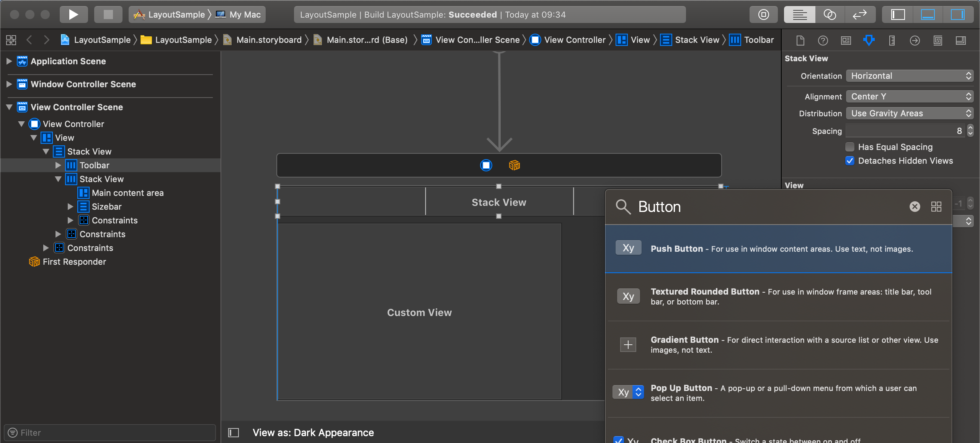980x443 pixels.
Task: Hide the bottom debug area
Action: point(928,14)
